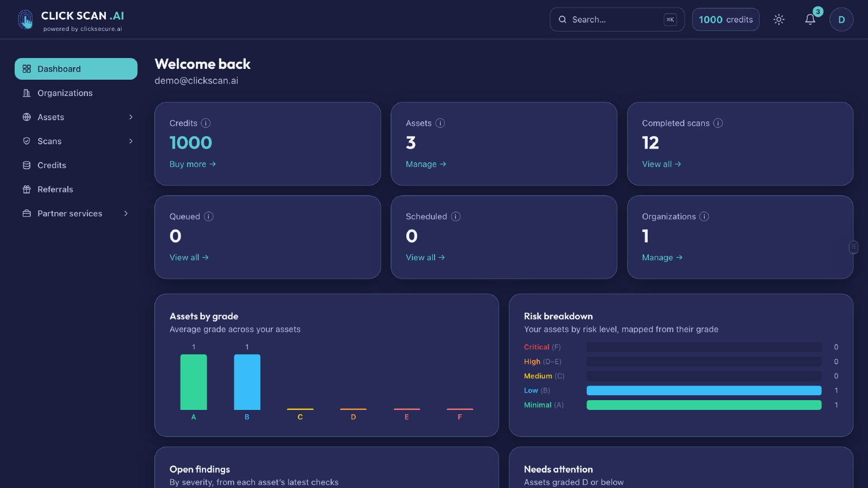Click View all under Completed scans
Image resolution: width=868 pixels, height=488 pixels.
pos(661,164)
